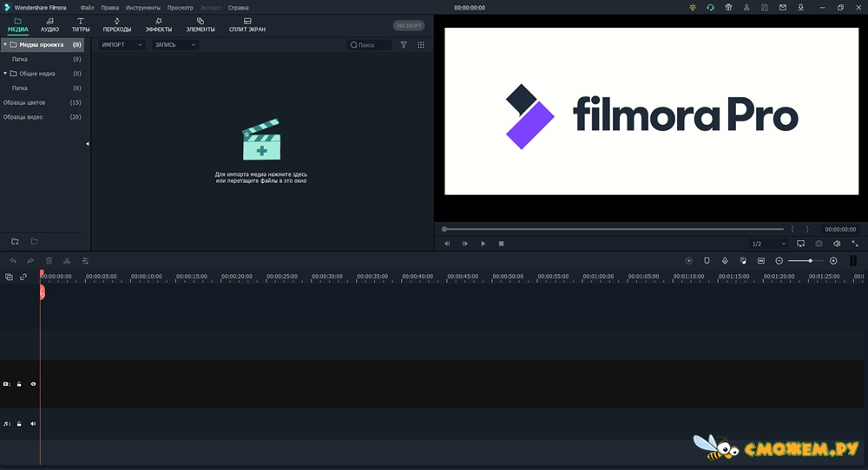The image size is (868, 470).
Task: Click the marker shield icon
Action: pyautogui.click(x=707, y=260)
